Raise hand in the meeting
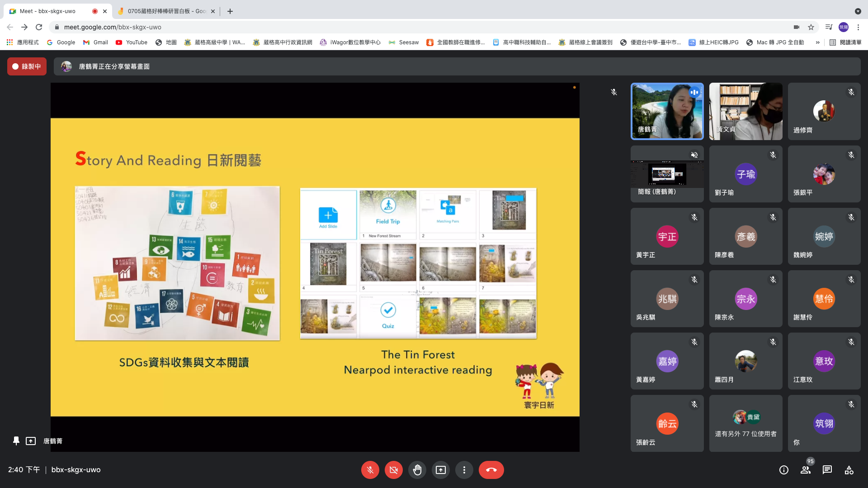Screen dimensions: 868x488 [x=417, y=470]
